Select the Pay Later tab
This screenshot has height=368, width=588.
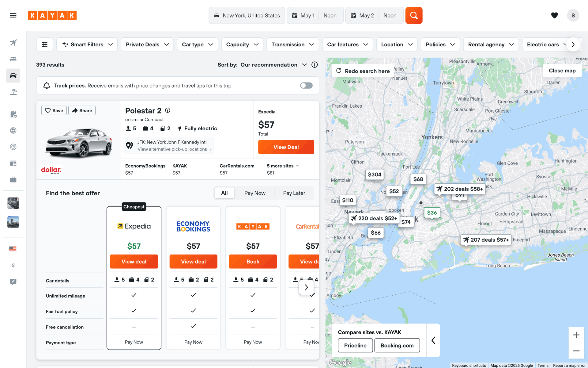point(294,193)
